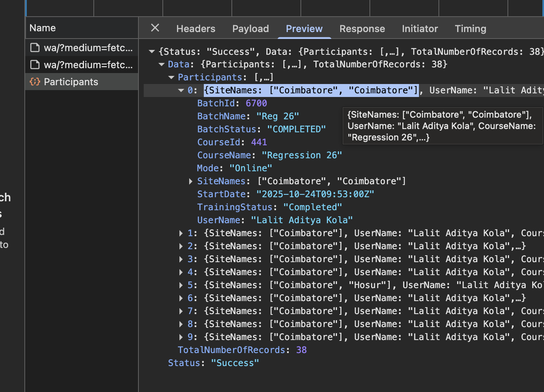Click the Name column header
This screenshot has height=392, width=544.
pos(43,28)
